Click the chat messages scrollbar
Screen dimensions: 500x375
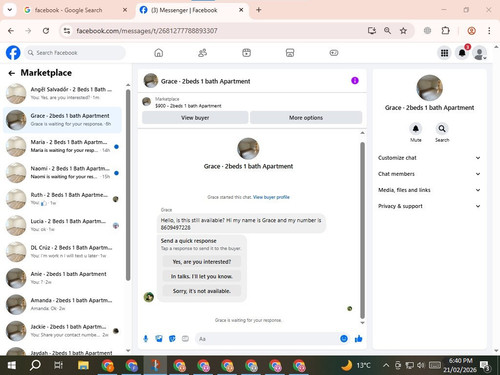[362, 230]
